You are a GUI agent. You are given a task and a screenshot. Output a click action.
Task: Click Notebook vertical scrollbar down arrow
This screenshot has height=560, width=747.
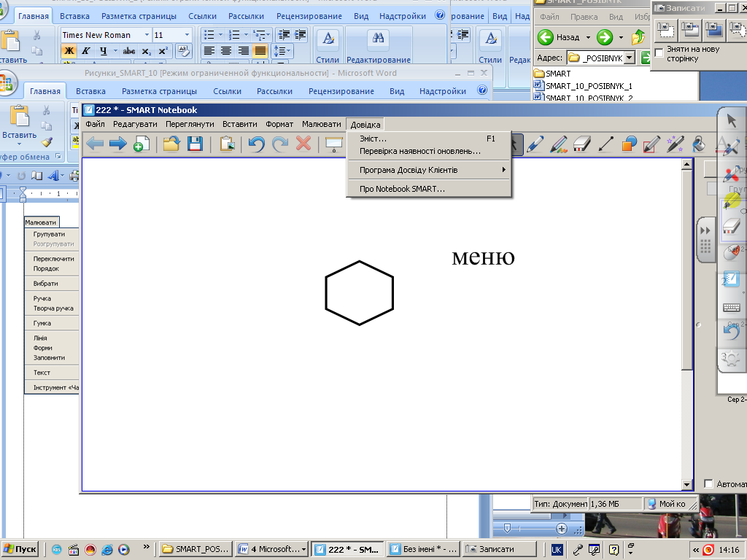click(686, 485)
